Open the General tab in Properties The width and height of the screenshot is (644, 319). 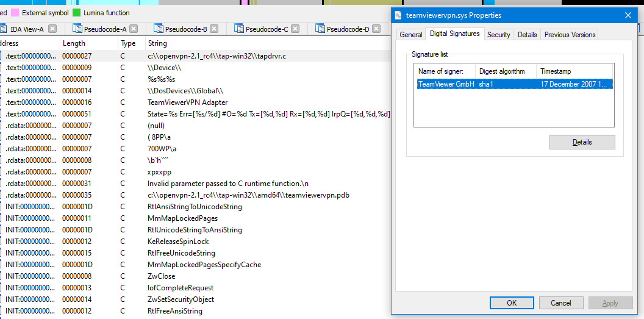[x=410, y=35]
